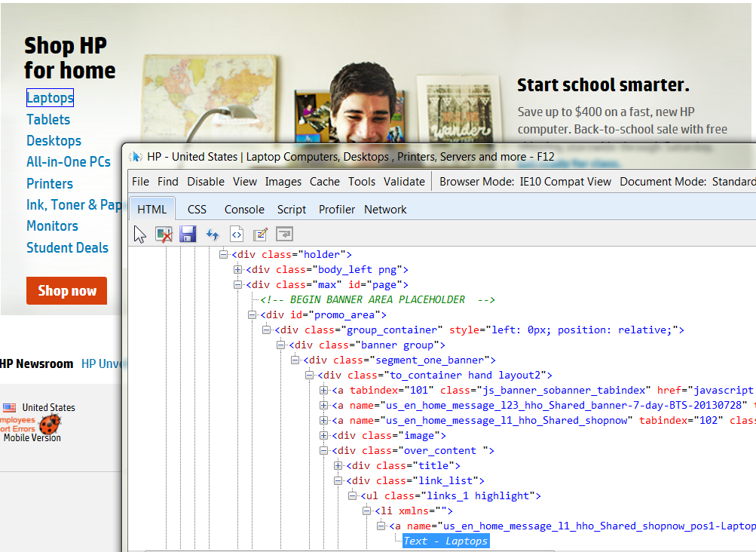The height and width of the screenshot is (552, 756).
Task: Open the Mobile Version link
Action: (x=32, y=437)
